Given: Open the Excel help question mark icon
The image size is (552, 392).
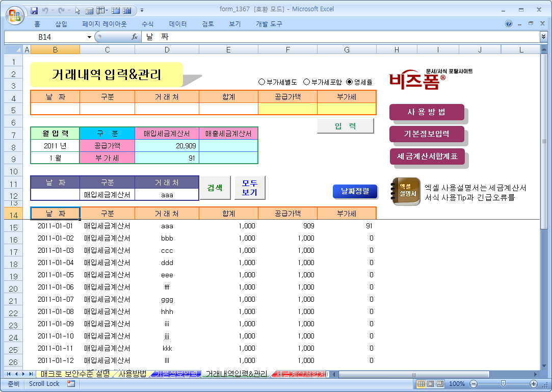Looking at the screenshot, I should (x=509, y=24).
